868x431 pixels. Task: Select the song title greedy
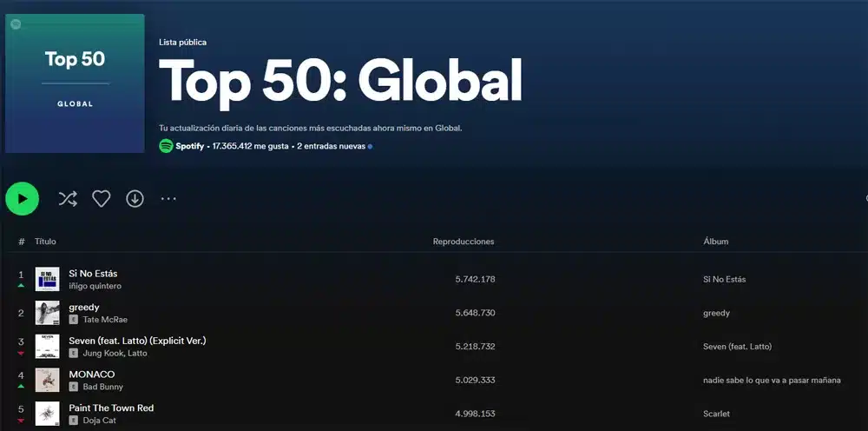point(84,307)
